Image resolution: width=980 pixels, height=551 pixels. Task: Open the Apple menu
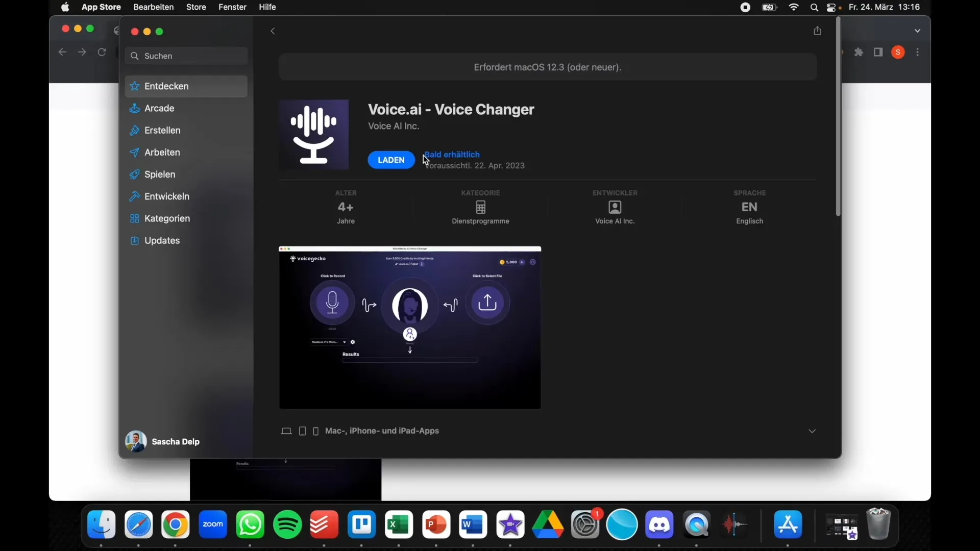point(65,8)
